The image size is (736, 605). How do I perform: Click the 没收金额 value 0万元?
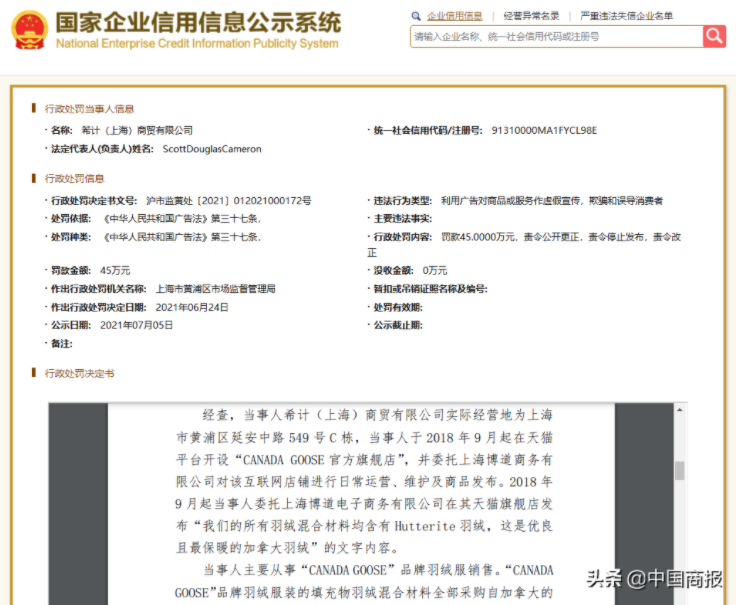[435, 270]
